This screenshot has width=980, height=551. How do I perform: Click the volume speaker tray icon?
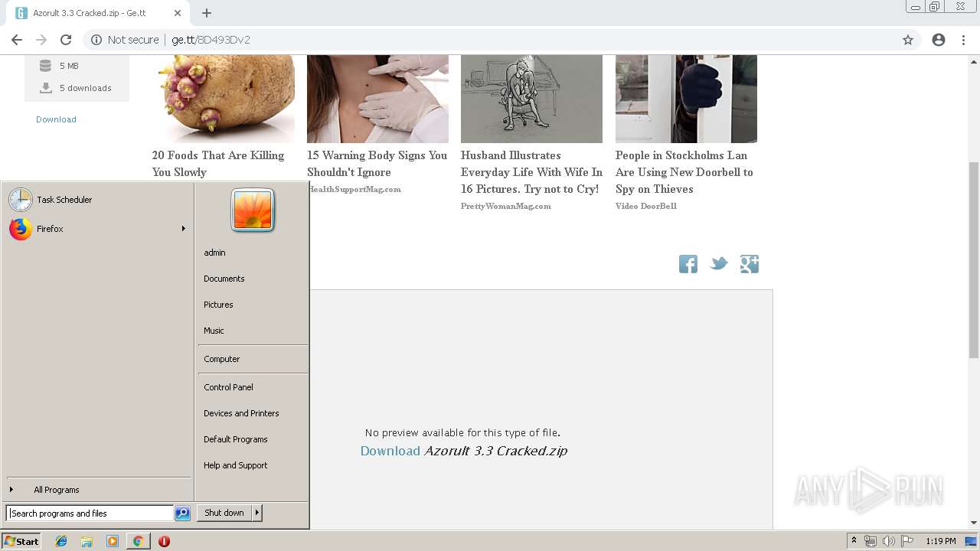pyautogui.click(x=888, y=541)
